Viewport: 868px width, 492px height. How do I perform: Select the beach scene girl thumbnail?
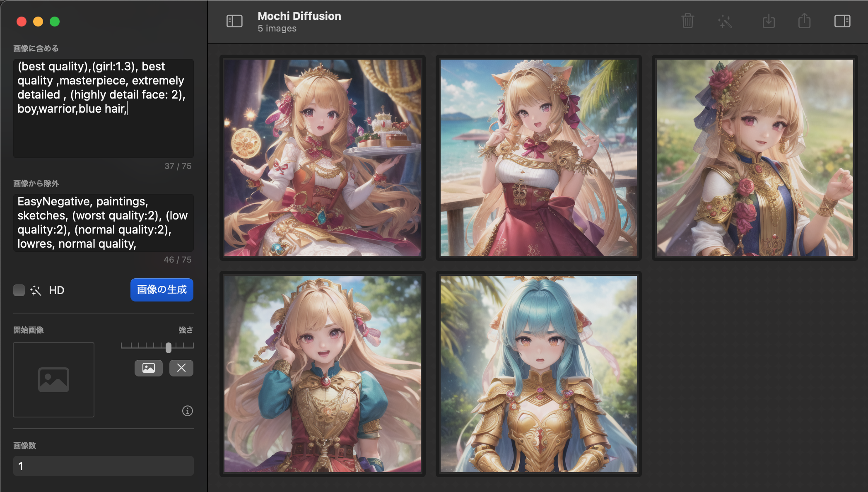click(x=538, y=158)
